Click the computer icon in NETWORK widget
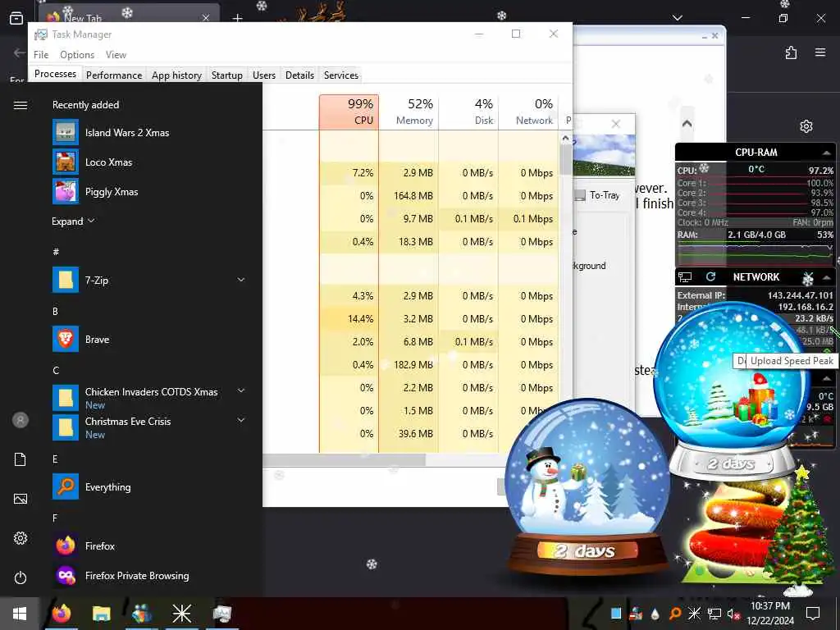840x630 pixels. pyautogui.click(x=685, y=277)
